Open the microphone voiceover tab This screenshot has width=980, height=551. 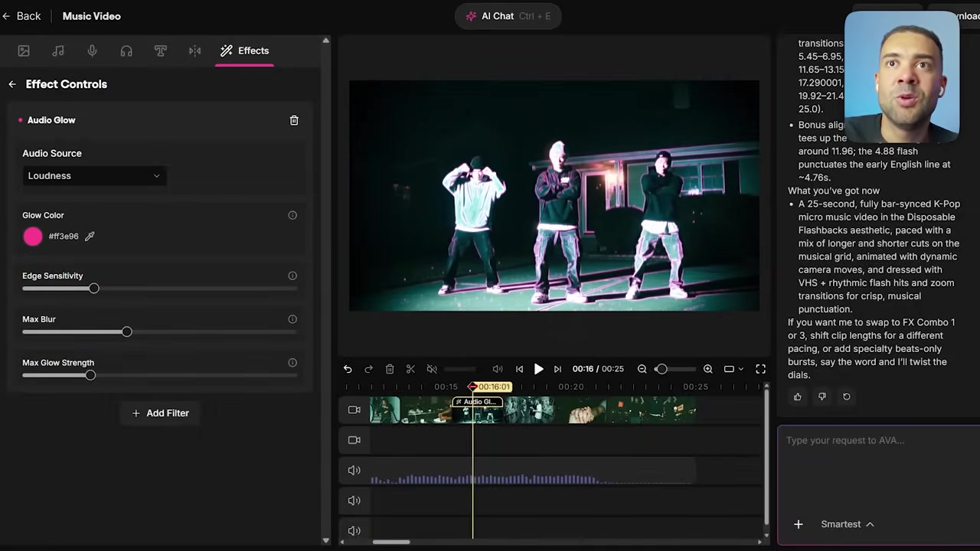(92, 51)
